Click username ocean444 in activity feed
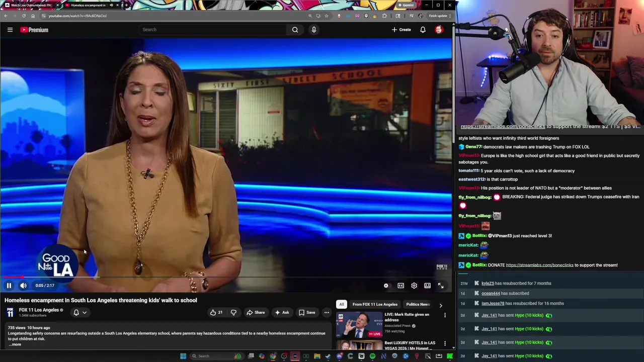This screenshot has height=362, width=644. [x=491, y=294]
